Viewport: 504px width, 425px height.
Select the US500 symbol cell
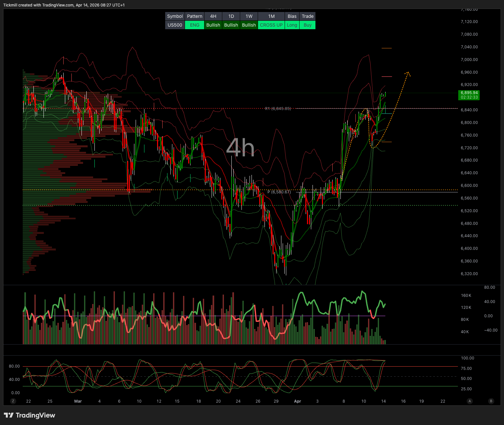pos(175,25)
